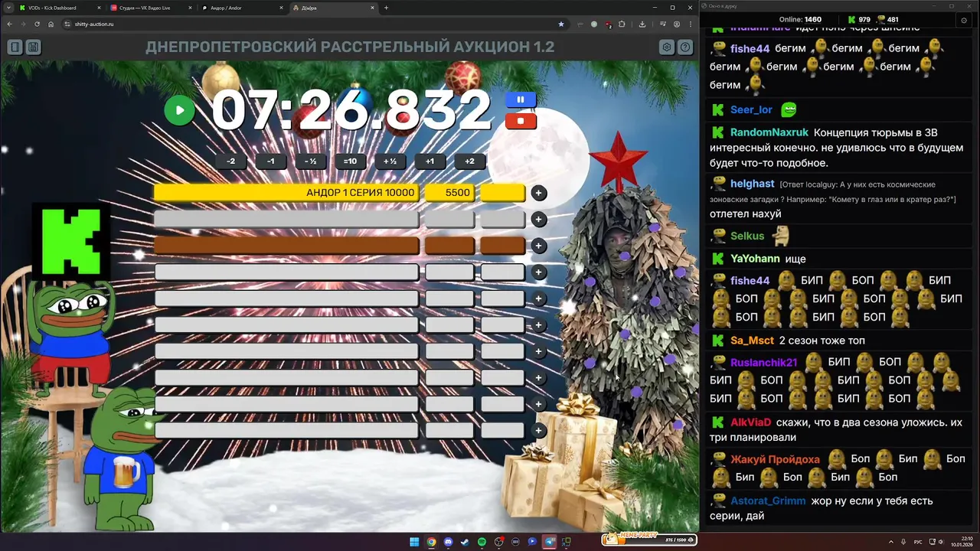Add 2 minutes using +2 button
The image size is (980, 551).
coord(469,161)
